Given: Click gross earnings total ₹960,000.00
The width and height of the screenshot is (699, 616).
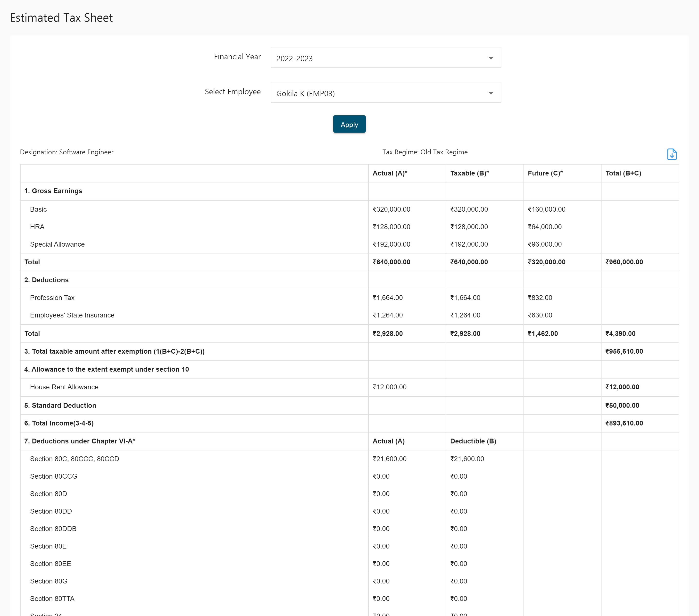Looking at the screenshot, I should pos(624,262).
